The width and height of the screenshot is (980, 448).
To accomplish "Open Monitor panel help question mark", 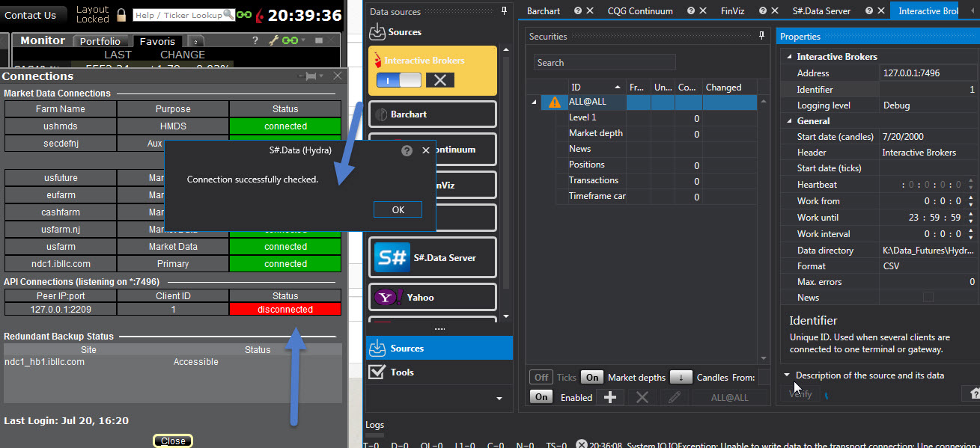I will (255, 41).
